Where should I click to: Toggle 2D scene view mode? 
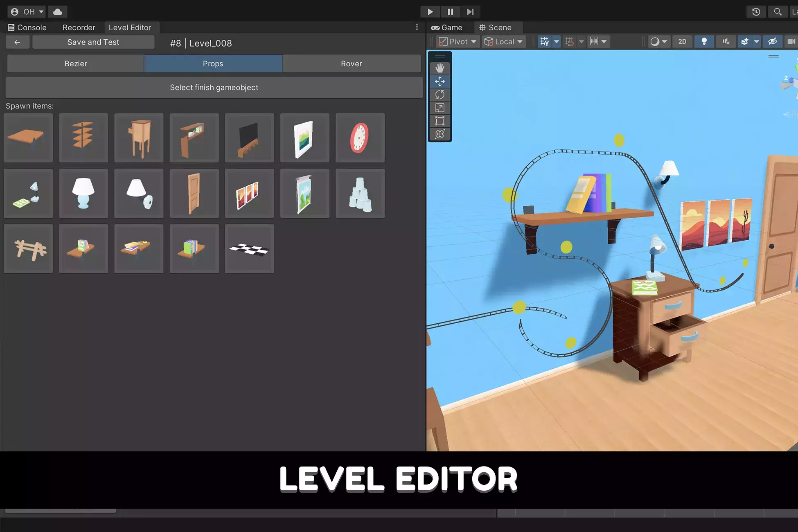682,42
